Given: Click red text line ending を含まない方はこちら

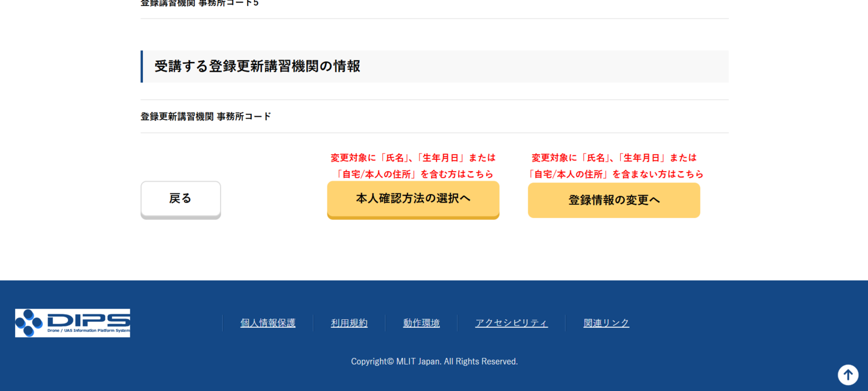Looking at the screenshot, I should point(614,174).
